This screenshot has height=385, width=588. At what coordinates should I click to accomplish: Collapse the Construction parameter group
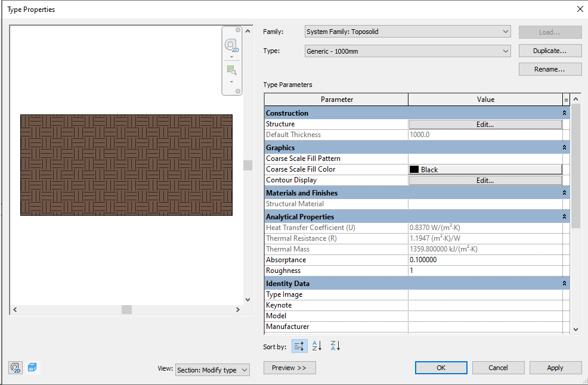pos(565,113)
